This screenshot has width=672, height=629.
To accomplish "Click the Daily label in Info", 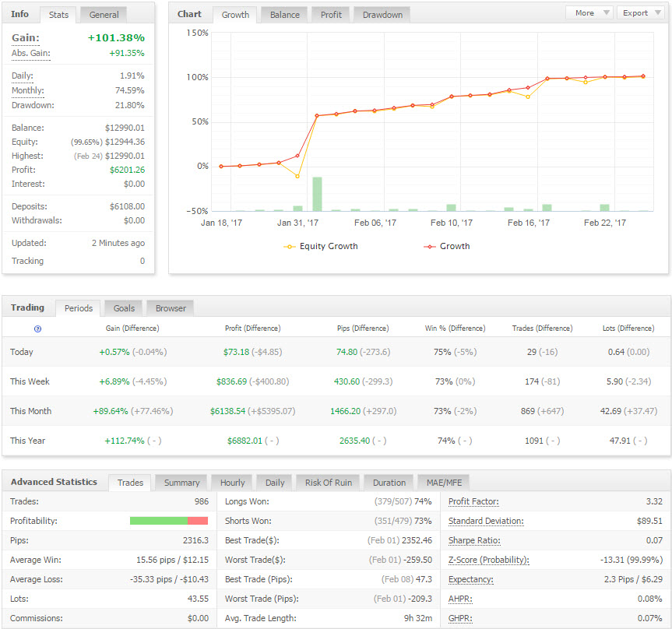I will click(x=23, y=76).
